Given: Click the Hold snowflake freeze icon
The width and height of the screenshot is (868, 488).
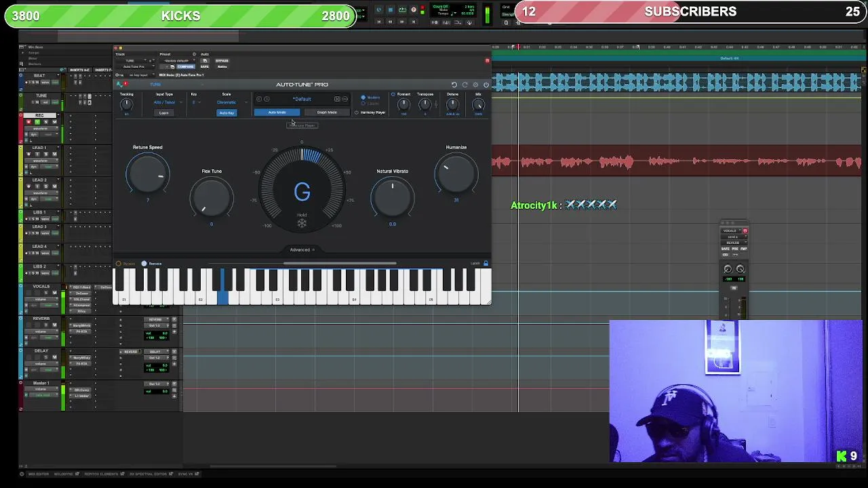Looking at the screenshot, I should 302,223.
